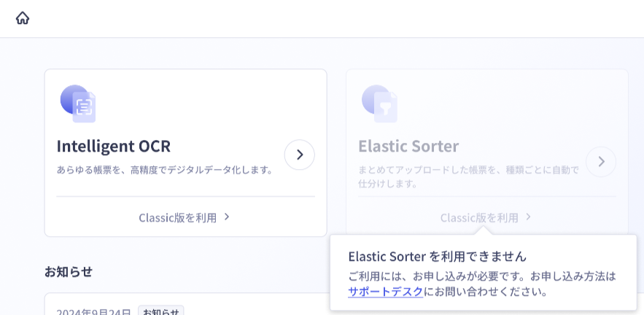
Task: Open Intelligent OCR with the circular arrow
Action: tap(300, 155)
